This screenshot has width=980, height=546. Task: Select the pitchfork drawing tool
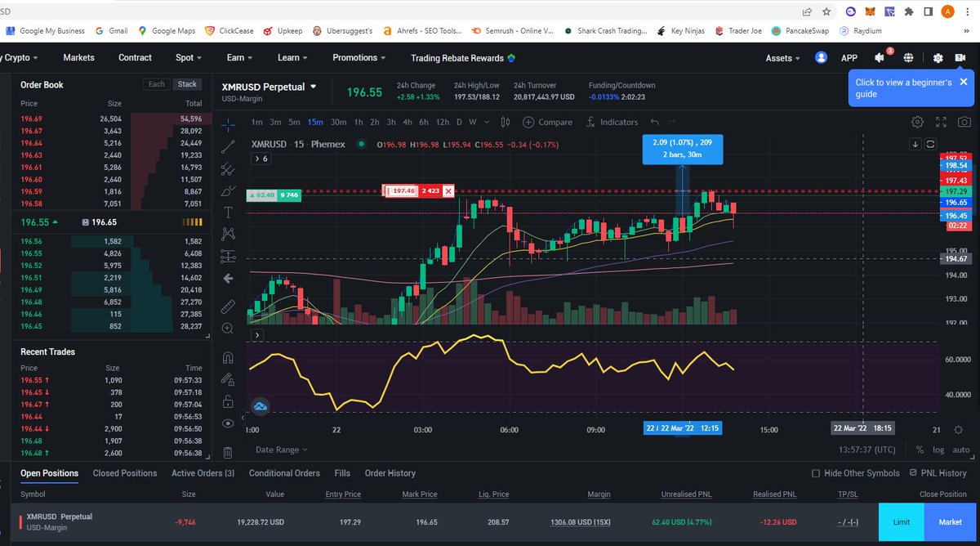pos(228,169)
